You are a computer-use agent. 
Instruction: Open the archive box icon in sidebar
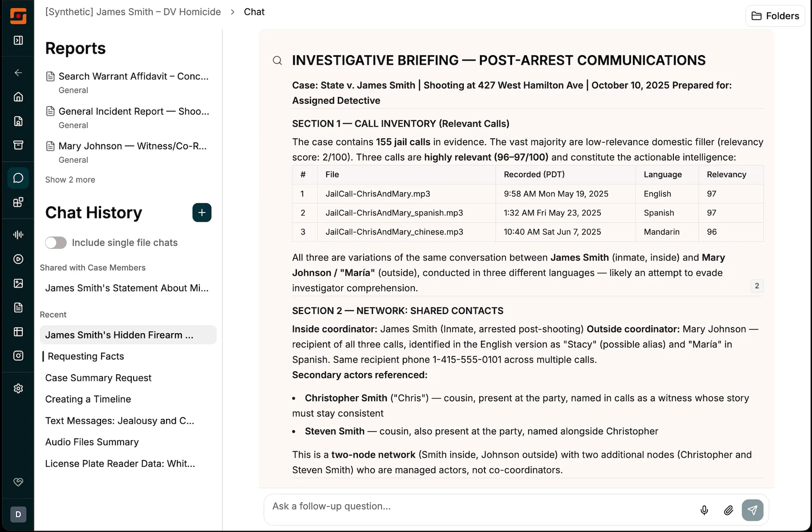pos(18,145)
